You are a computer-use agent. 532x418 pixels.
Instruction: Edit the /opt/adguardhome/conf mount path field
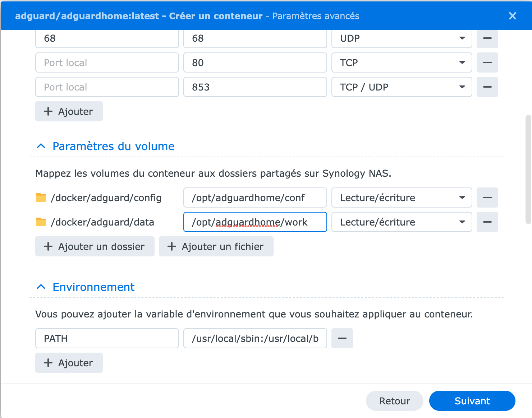(x=255, y=198)
